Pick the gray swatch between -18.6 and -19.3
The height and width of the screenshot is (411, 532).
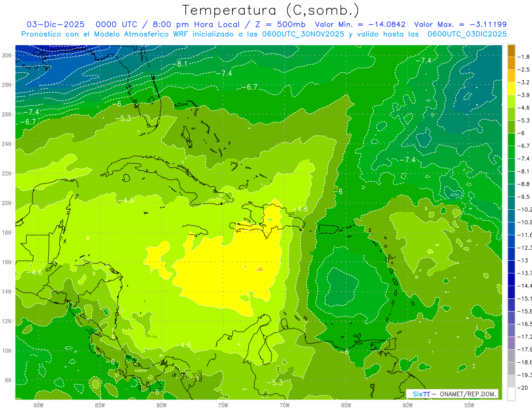coord(511,368)
